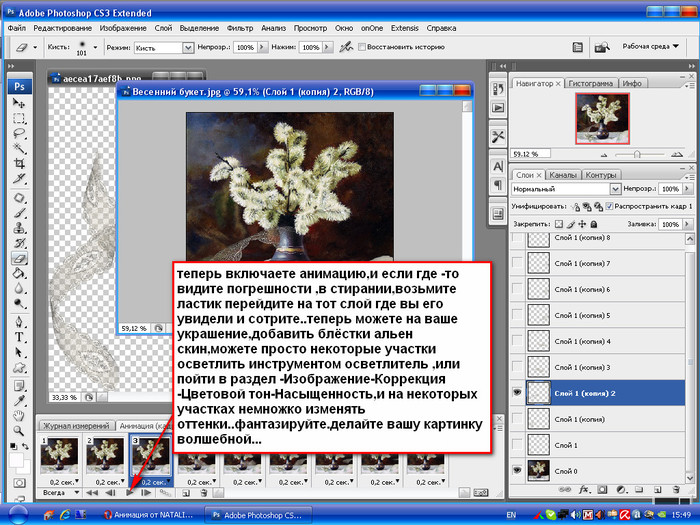Duplicate selected animation frame icon
Image resolution: width=700 pixels, height=525 pixels.
(186, 493)
